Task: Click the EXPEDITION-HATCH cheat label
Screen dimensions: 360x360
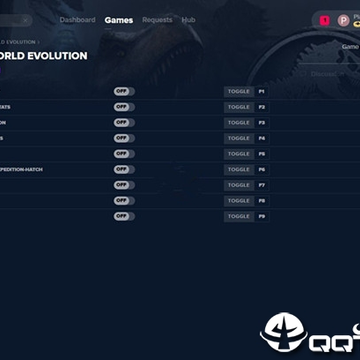Action: [x=21, y=170]
